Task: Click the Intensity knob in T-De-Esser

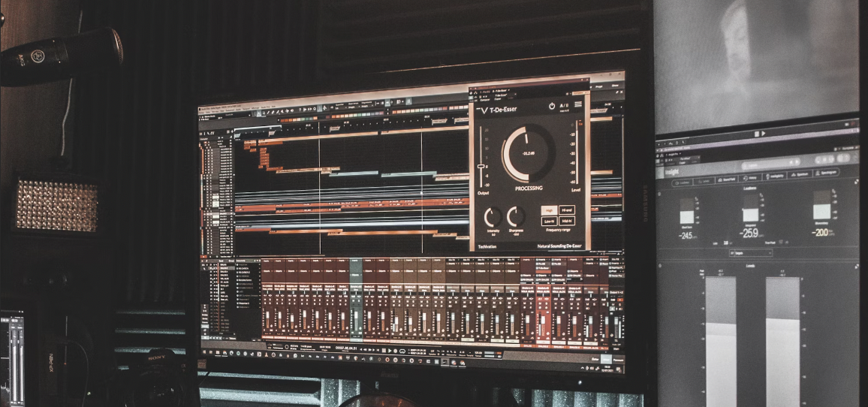Action: pos(493,218)
